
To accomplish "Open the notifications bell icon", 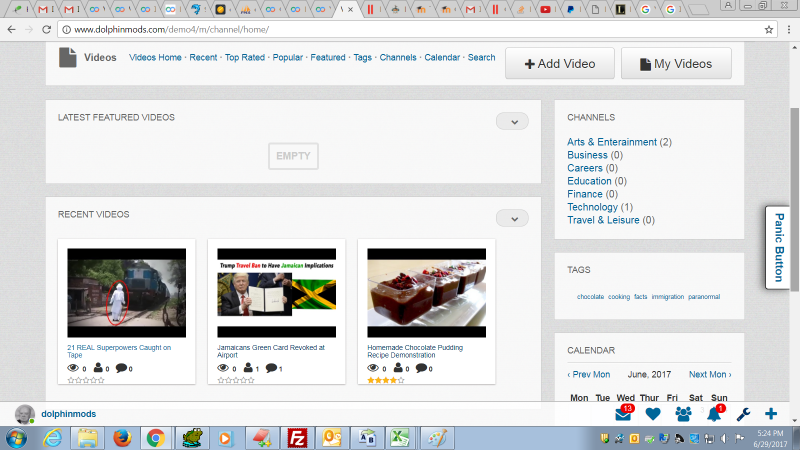I will coord(715,414).
